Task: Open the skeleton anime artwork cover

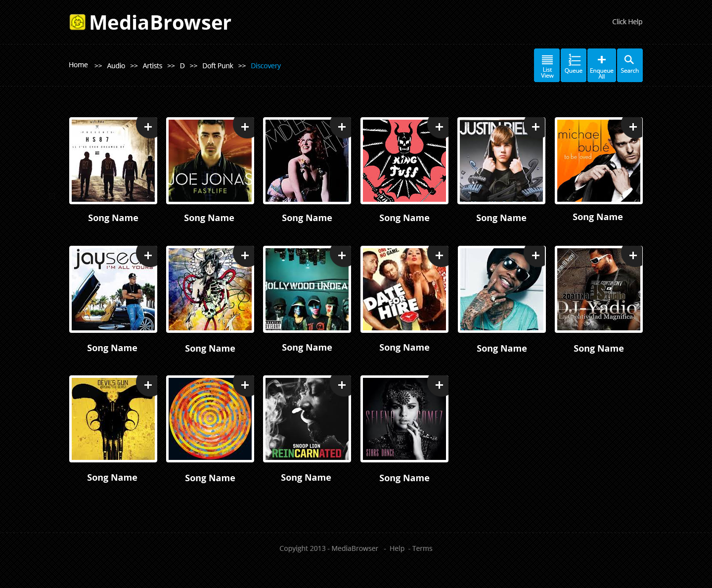Action: [x=210, y=289]
